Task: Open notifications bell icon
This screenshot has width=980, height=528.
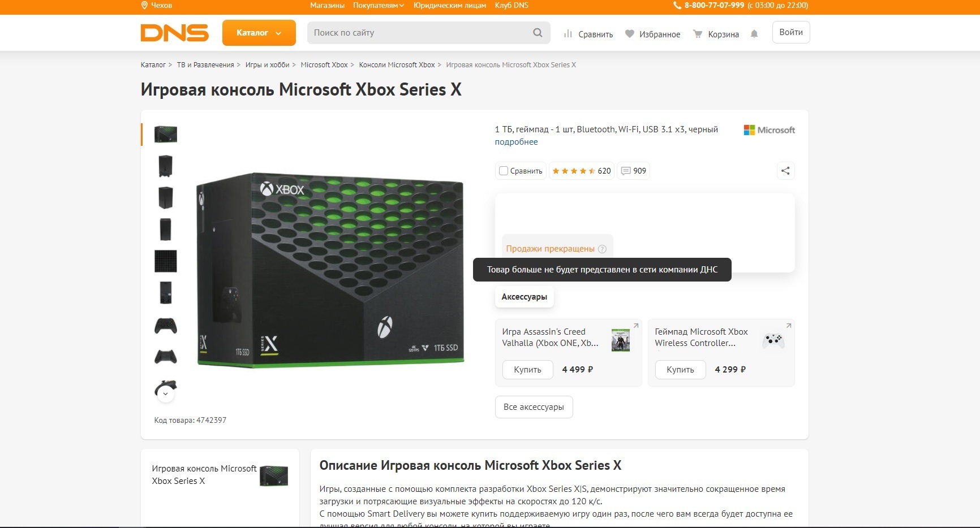Action: pos(754,34)
